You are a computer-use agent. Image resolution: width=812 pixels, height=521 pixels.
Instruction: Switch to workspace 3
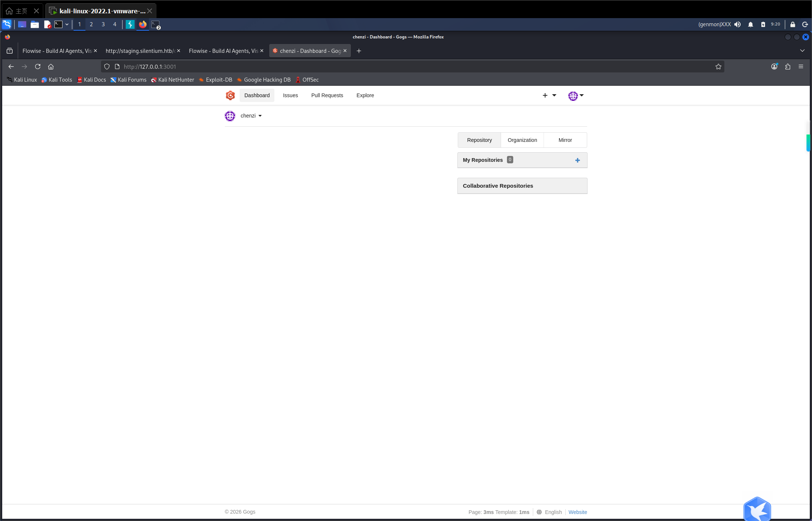pyautogui.click(x=103, y=24)
